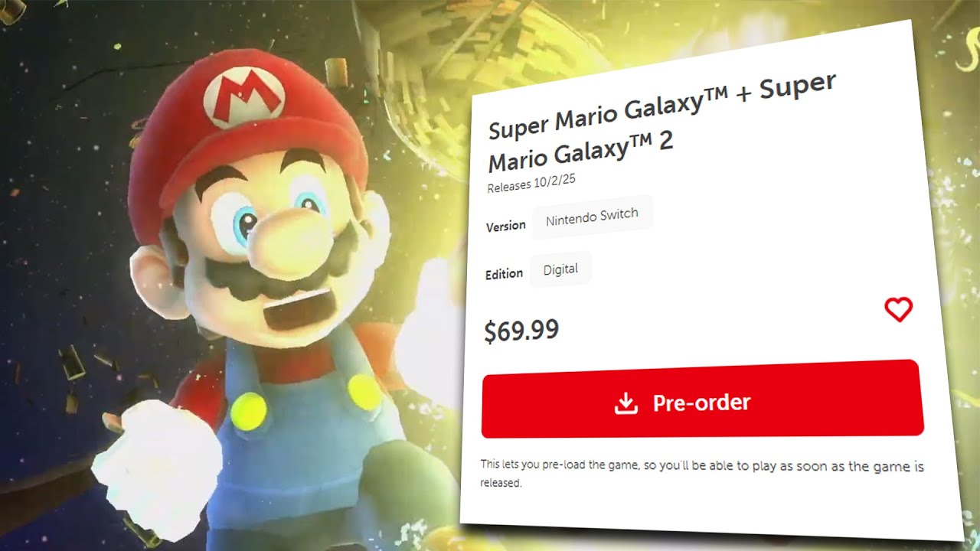Select the Nintendo Switch version option
980x551 pixels.
click(x=592, y=217)
